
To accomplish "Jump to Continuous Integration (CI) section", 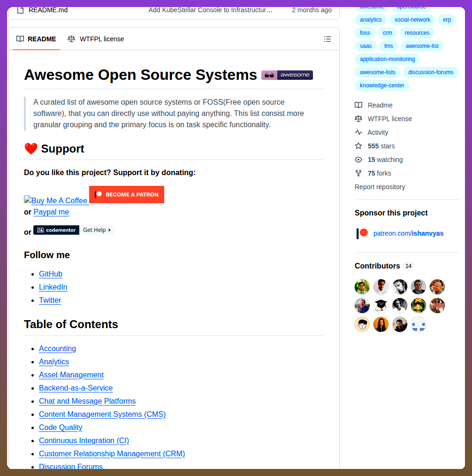I will (84, 440).
